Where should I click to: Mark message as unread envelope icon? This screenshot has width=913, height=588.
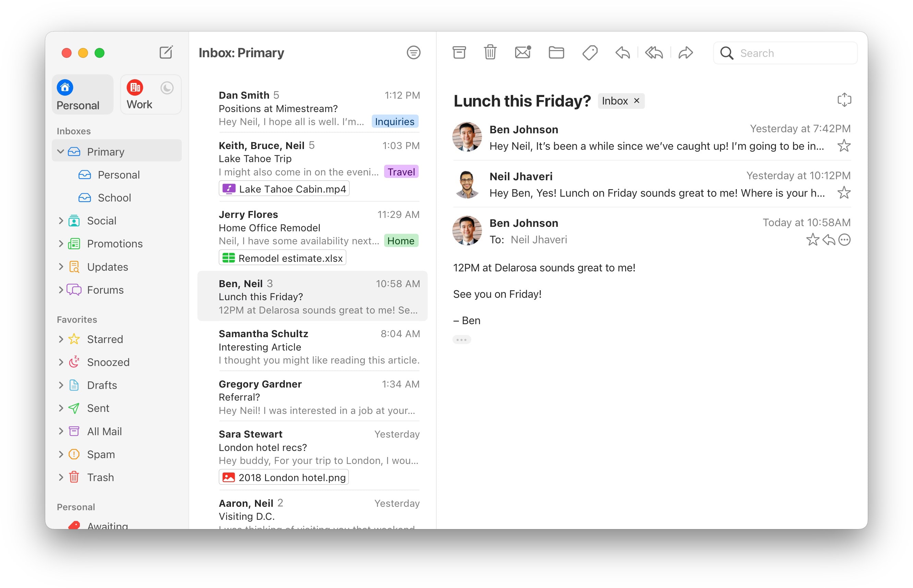(x=522, y=52)
